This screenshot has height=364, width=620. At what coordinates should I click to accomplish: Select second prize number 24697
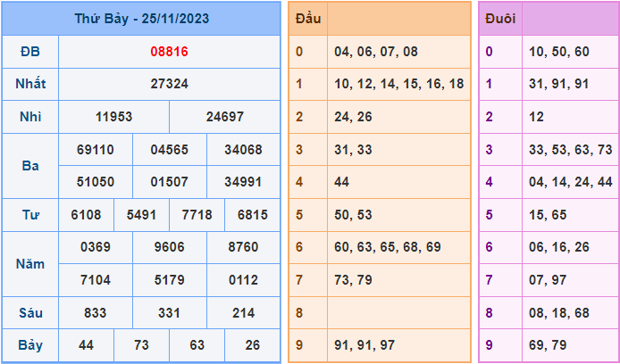click(224, 117)
